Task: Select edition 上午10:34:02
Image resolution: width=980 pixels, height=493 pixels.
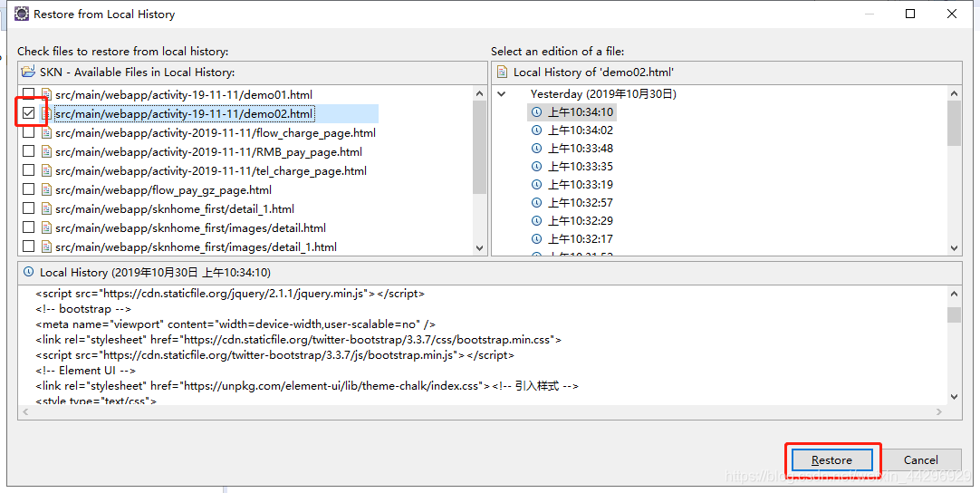Action: 581,130
